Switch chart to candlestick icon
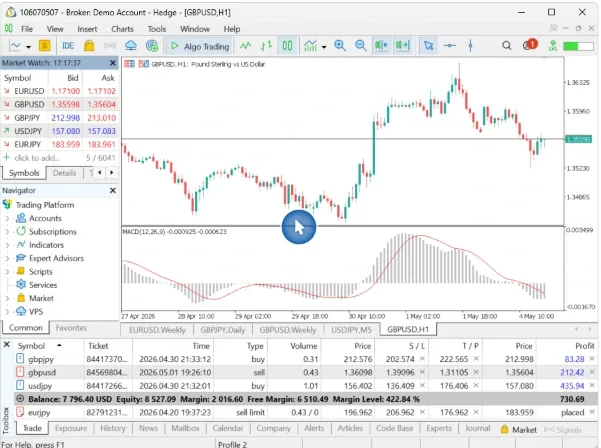Image resolution: width=601 pixels, height=448 pixels. [x=287, y=46]
